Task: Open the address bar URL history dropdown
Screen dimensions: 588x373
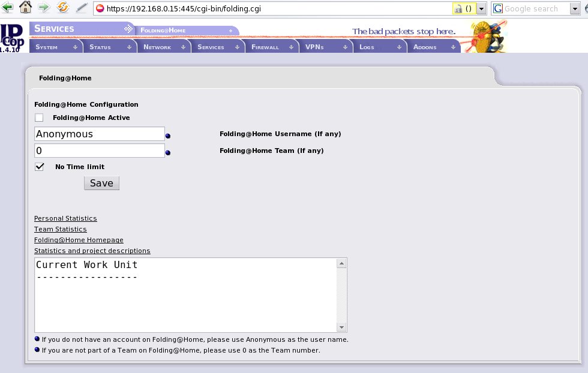Action: [481, 9]
